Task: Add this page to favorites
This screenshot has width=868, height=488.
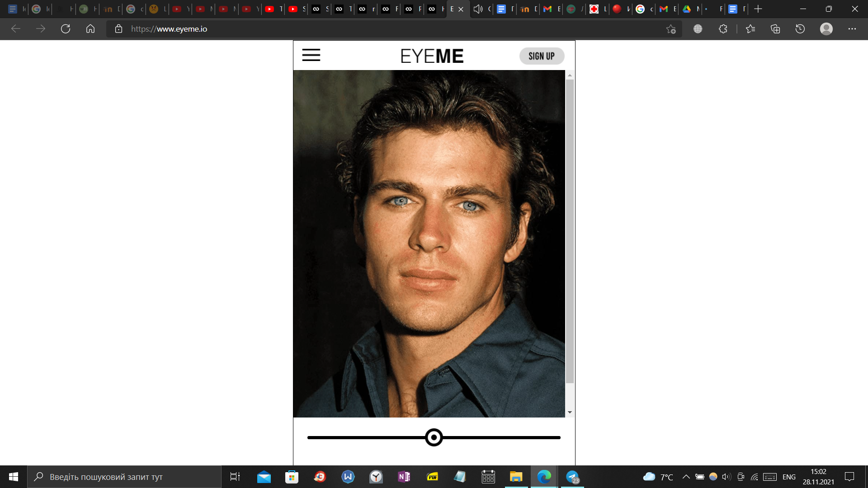Action: pos(671,29)
